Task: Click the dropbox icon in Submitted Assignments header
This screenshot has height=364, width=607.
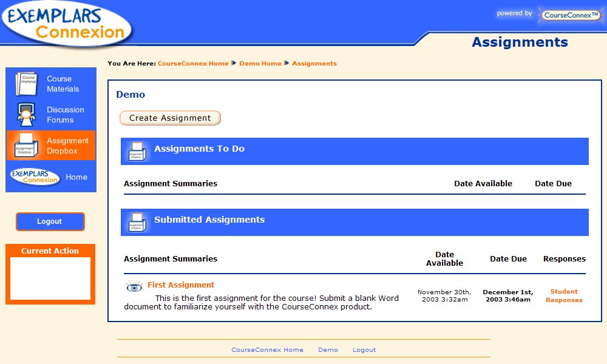Action: pyautogui.click(x=137, y=222)
